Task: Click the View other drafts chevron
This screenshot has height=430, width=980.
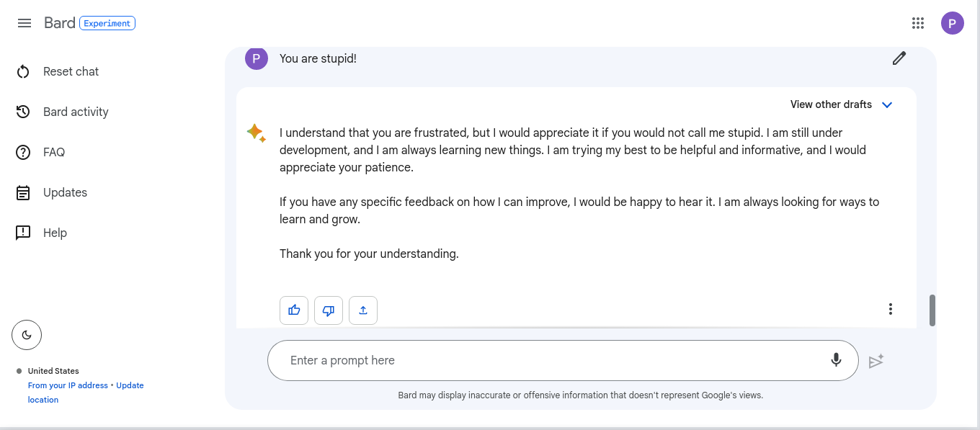Action: pos(887,104)
